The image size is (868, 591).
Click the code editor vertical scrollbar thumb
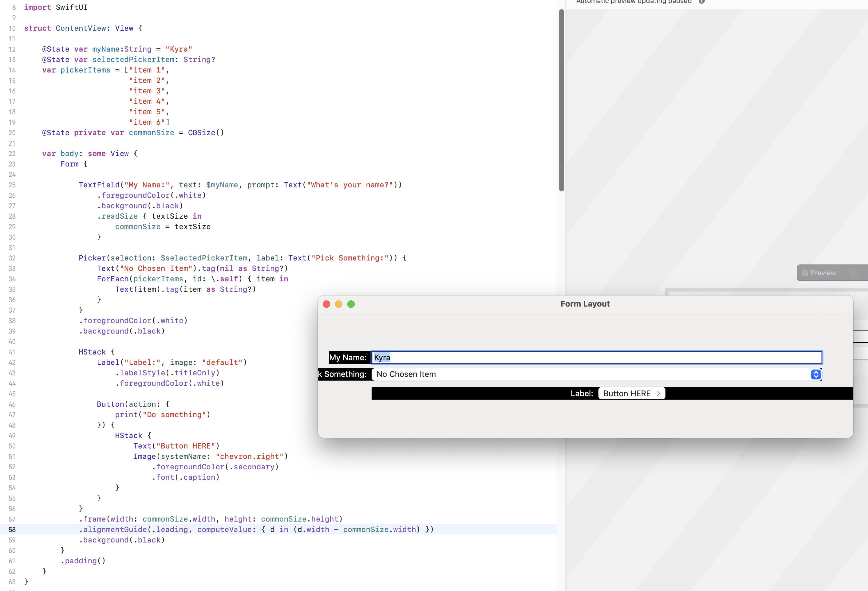pos(561,100)
